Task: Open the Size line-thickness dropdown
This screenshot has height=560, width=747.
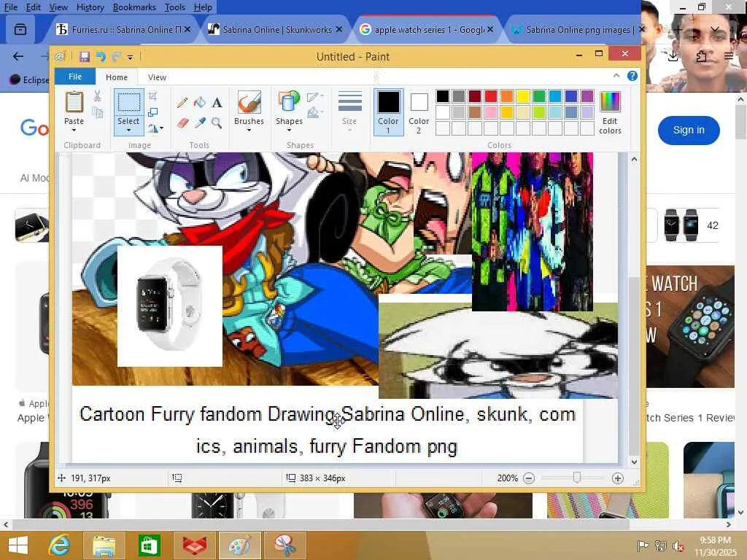Action: [349, 113]
